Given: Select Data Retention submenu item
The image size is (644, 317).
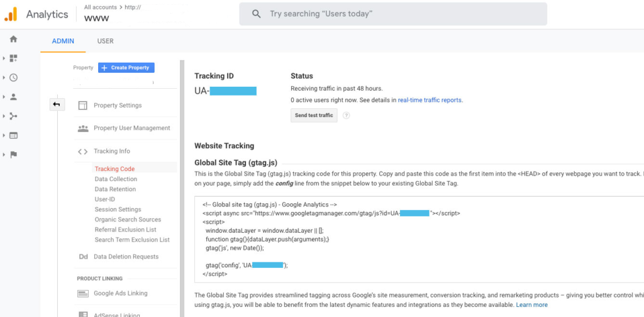Looking at the screenshot, I should [x=115, y=189].
